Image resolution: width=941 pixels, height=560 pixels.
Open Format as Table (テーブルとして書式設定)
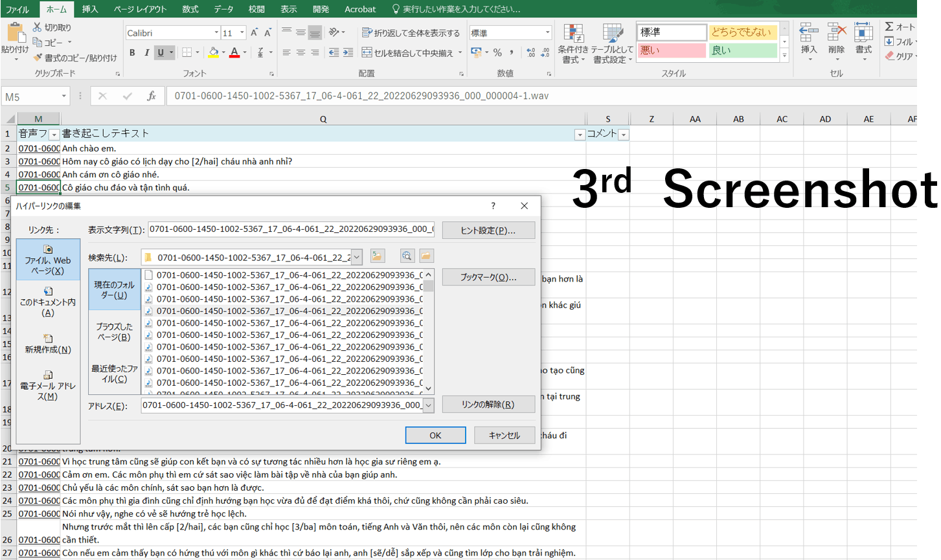point(612,43)
